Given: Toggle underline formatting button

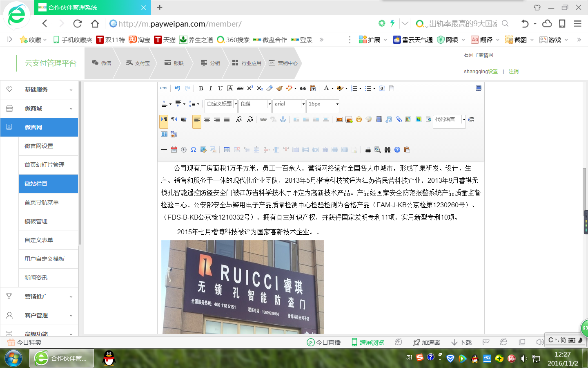Looking at the screenshot, I should coord(220,88).
